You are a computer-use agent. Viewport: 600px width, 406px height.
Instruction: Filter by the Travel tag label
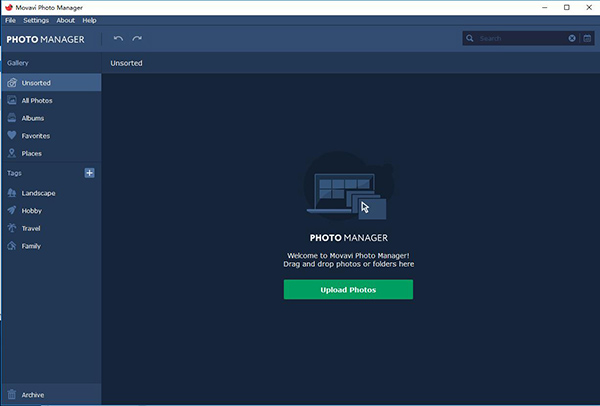tap(31, 228)
